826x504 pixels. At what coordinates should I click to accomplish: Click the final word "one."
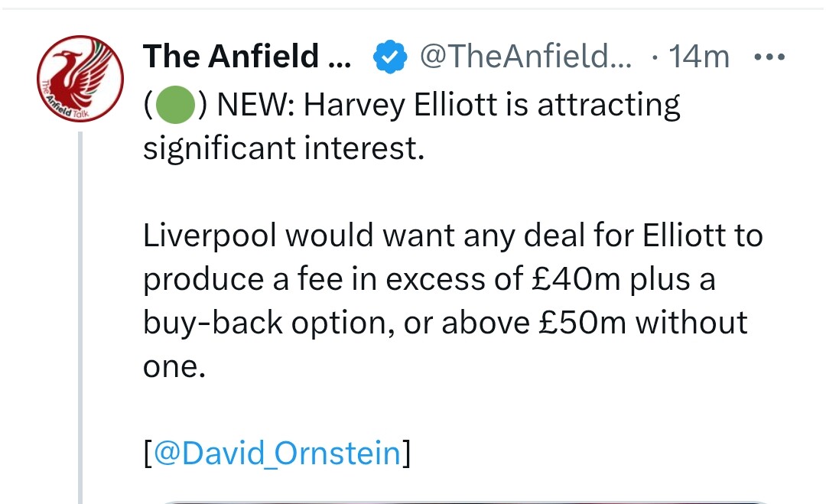pyautogui.click(x=174, y=366)
